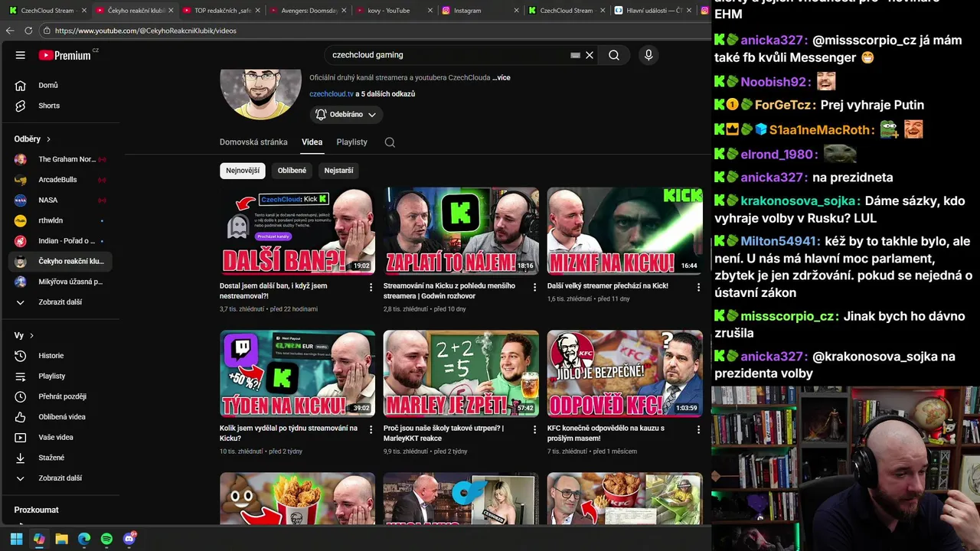Open the 'ODPOVĚĎ KFC!' video thumbnail
Screen dimensions: 980x551
point(625,373)
